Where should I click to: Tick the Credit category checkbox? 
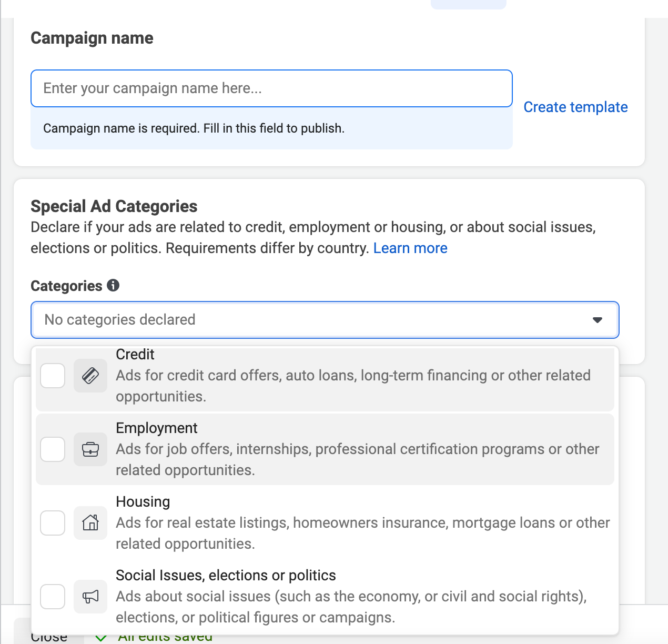[x=53, y=376]
